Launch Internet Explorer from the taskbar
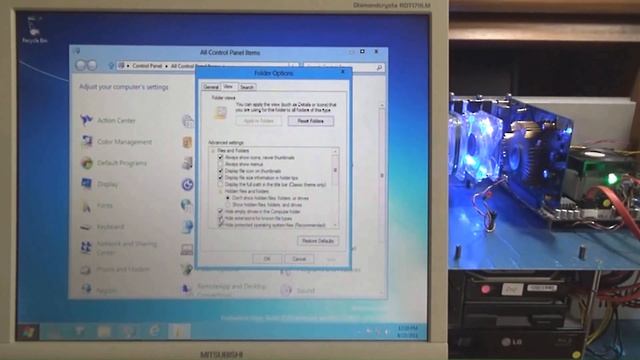 [154, 331]
